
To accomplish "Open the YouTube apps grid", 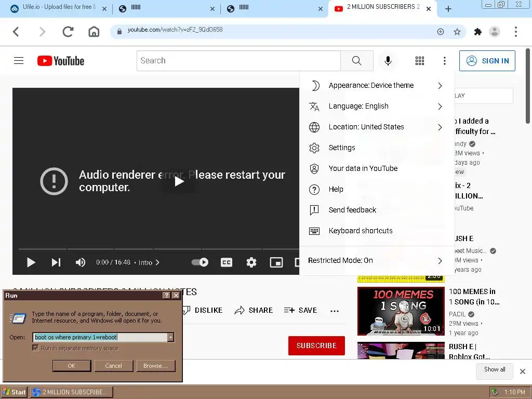I will [x=420, y=61].
